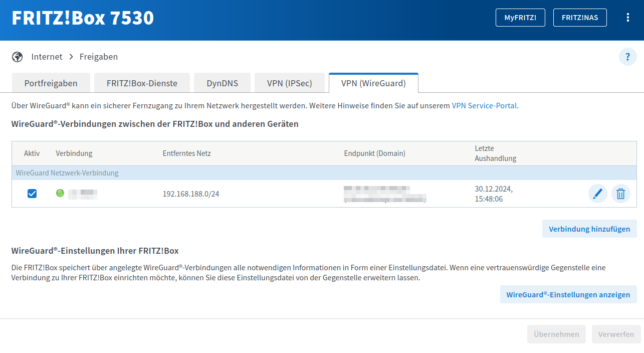Open the three-dot options menu
The width and height of the screenshot is (644, 353).
coord(627,18)
